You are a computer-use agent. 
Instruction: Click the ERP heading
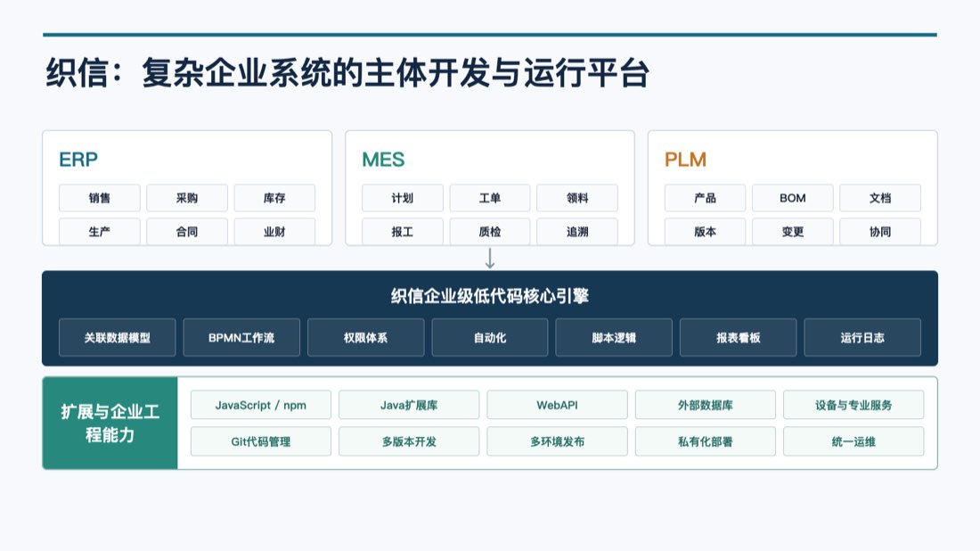[78, 160]
